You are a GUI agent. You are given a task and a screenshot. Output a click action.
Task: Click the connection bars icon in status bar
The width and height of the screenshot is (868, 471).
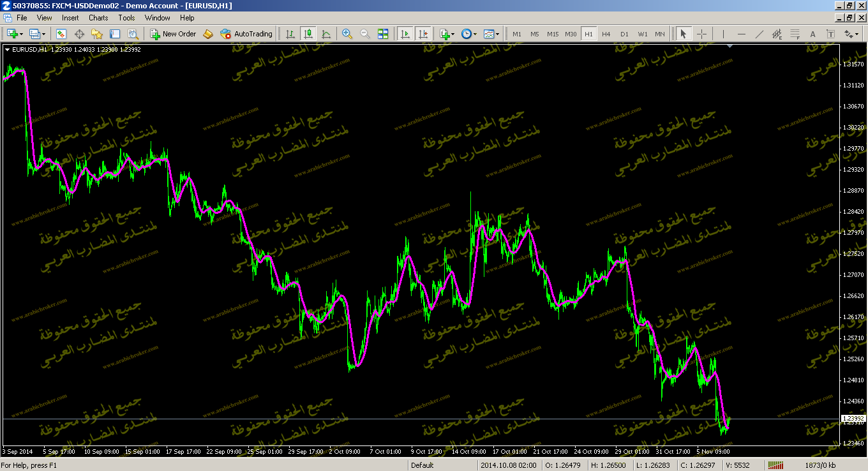tap(775, 465)
